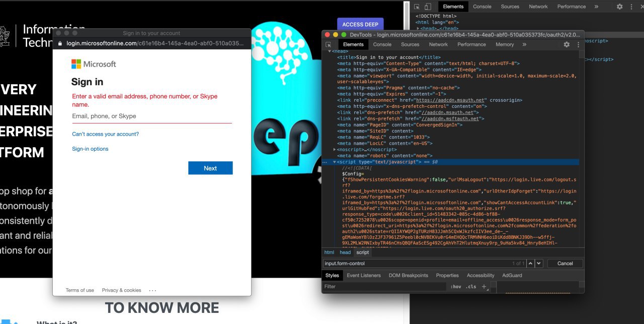Open Console tab in background DevTools
The height and width of the screenshot is (324, 644).
[x=482, y=7]
